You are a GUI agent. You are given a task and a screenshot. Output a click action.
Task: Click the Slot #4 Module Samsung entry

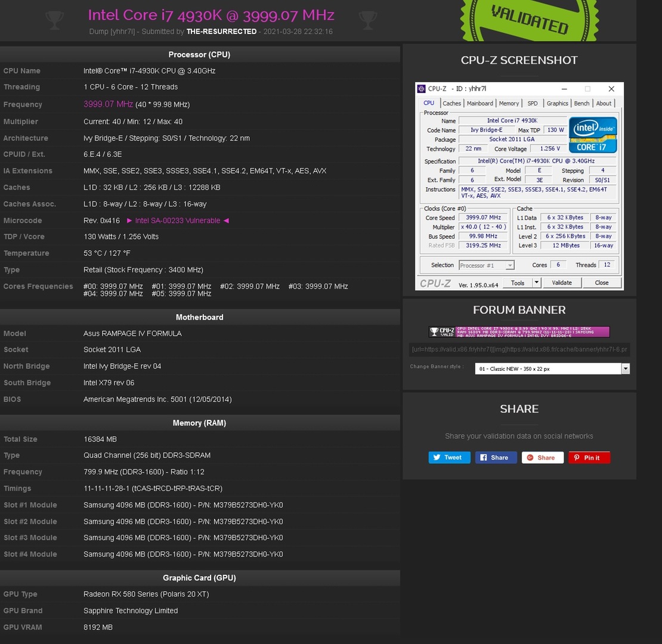click(183, 554)
